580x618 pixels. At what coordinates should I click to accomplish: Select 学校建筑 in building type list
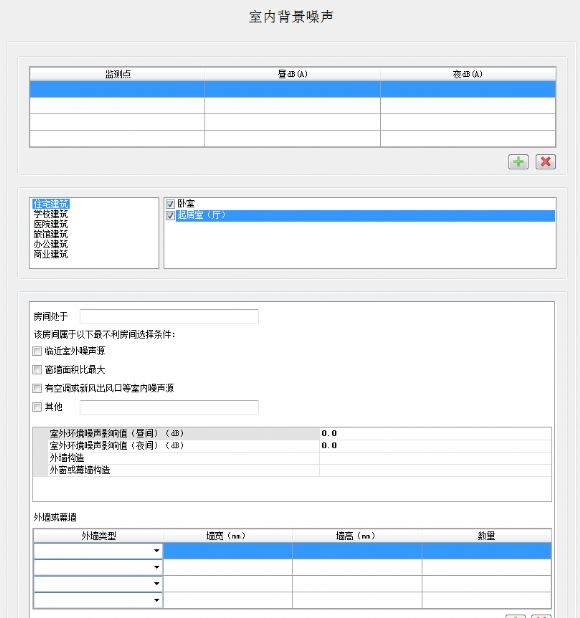51,214
